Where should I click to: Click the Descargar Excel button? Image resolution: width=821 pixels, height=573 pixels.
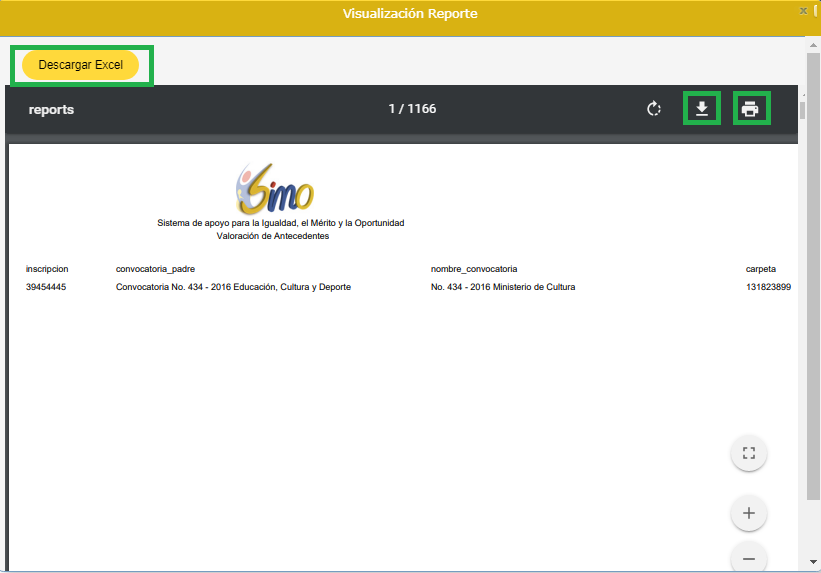80,65
